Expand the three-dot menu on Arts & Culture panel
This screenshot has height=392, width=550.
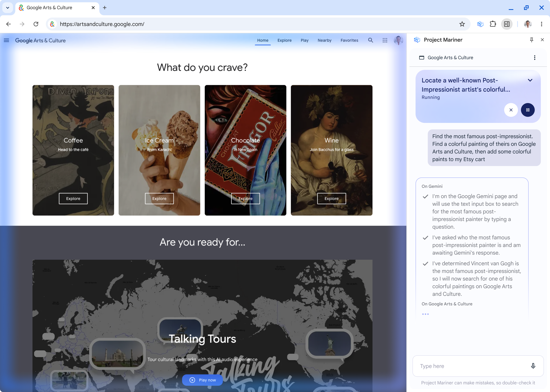(x=535, y=58)
